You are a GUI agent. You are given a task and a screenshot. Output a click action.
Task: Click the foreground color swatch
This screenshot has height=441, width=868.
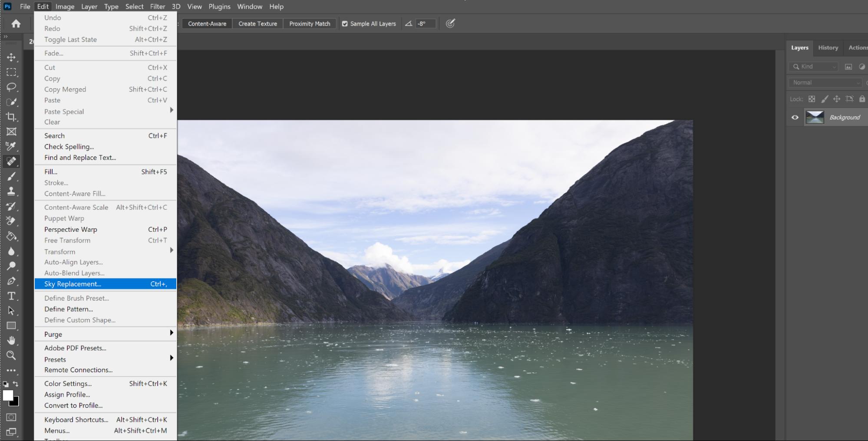coord(7,396)
